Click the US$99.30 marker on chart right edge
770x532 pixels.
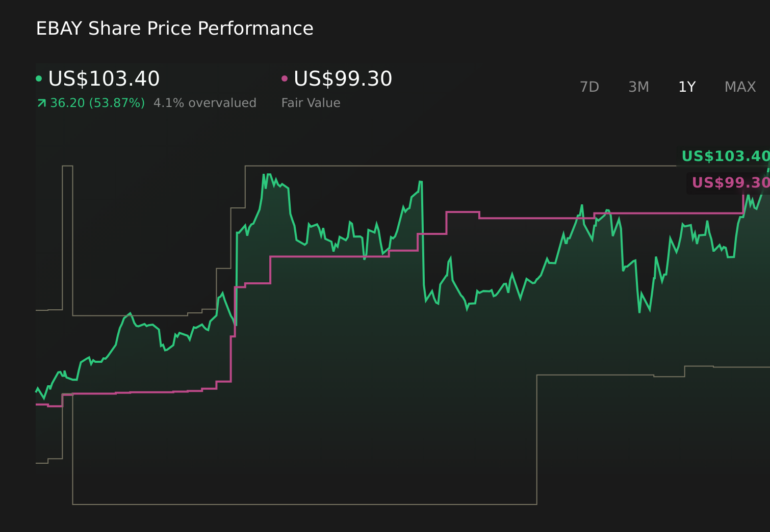tap(730, 182)
